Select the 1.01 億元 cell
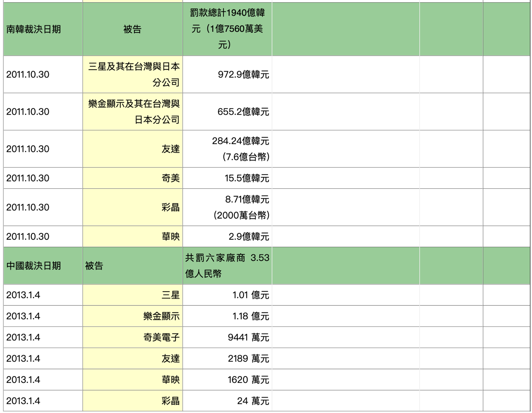The height and width of the screenshot is (413, 532). pos(227,295)
